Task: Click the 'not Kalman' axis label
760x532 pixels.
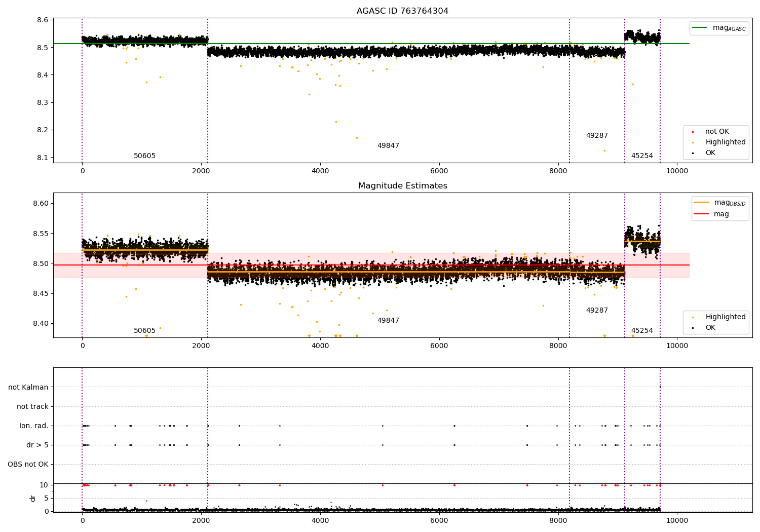Action: point(28,388)
